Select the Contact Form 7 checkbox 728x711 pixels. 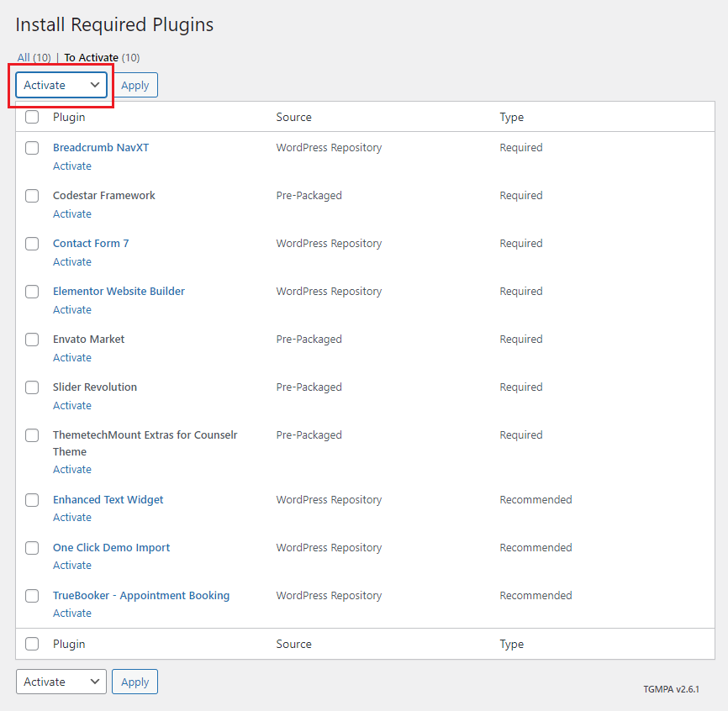point(32,244)
